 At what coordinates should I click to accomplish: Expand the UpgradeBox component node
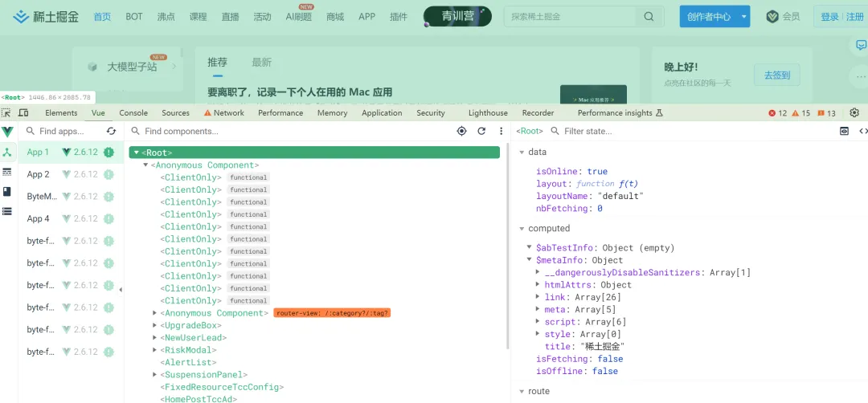(x=155, y=326)
